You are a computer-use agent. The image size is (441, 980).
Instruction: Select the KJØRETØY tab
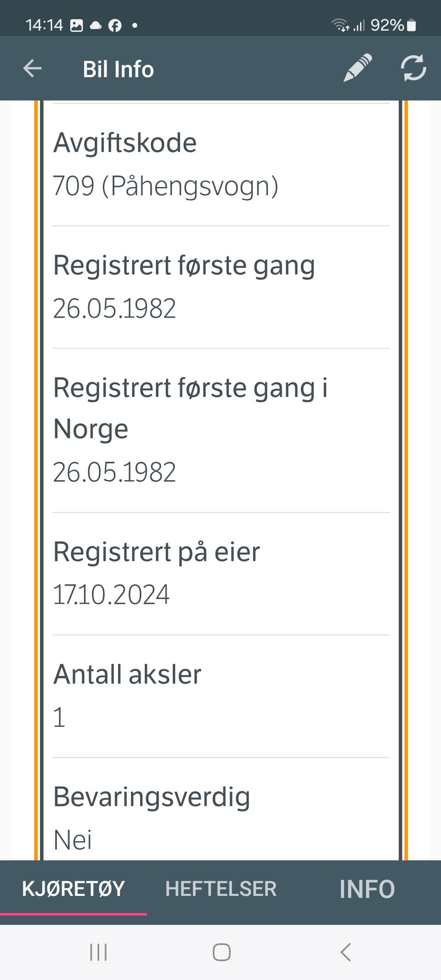coord(73,889)
